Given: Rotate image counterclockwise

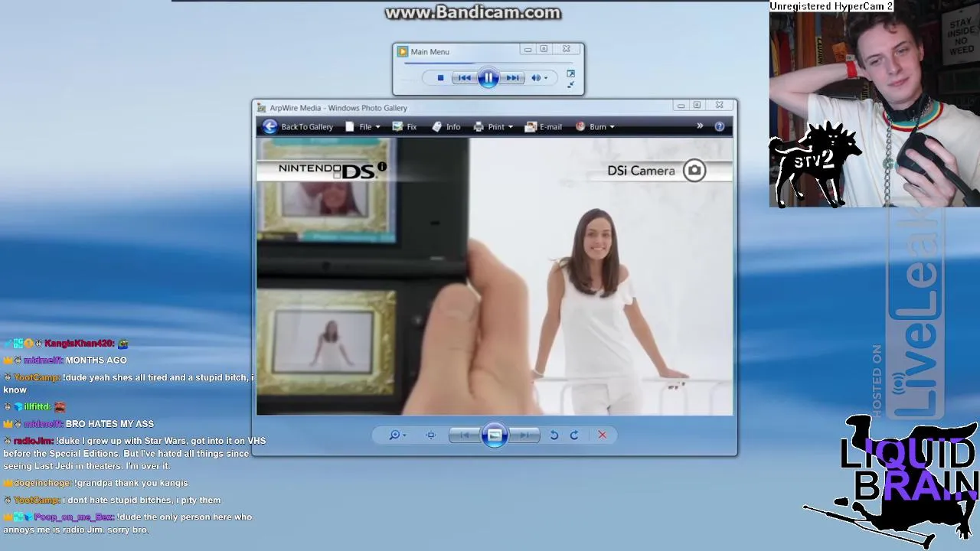Looking at the screenshot, I should (x=554, y=435).
